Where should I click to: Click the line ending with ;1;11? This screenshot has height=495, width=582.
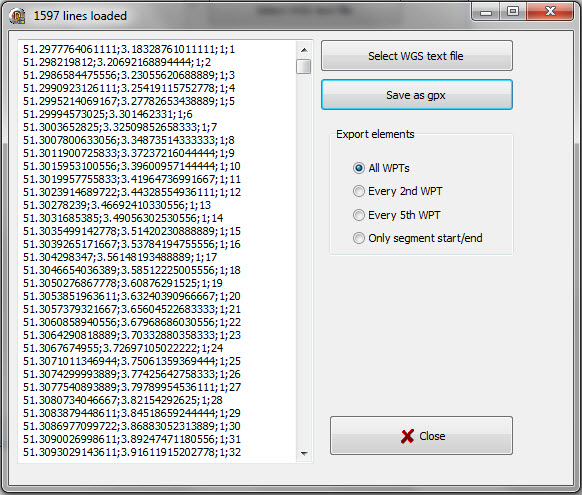(x=132, y=179)
